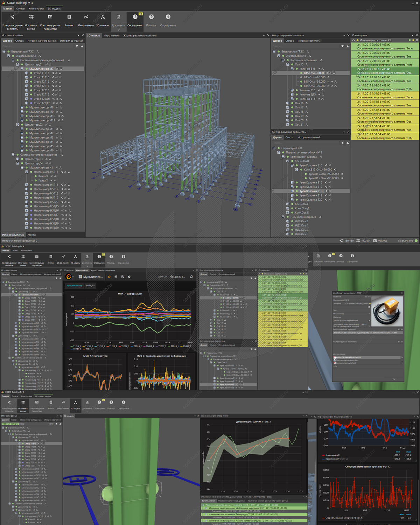Collapse Изменение состояние КЭ group in top Оповещения
Viewport: 420px width, 525px height.
click(353, 40)
